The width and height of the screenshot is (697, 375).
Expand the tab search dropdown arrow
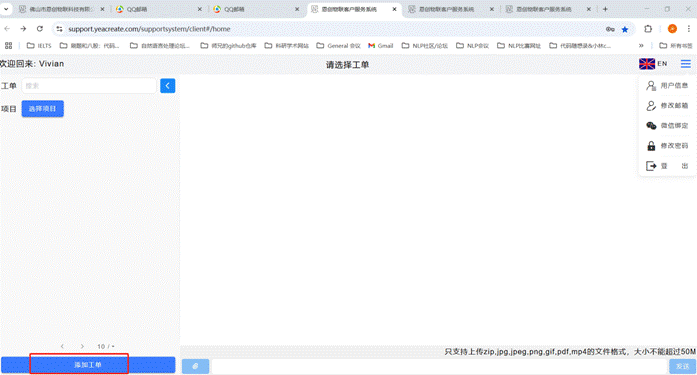pos(6,9)
